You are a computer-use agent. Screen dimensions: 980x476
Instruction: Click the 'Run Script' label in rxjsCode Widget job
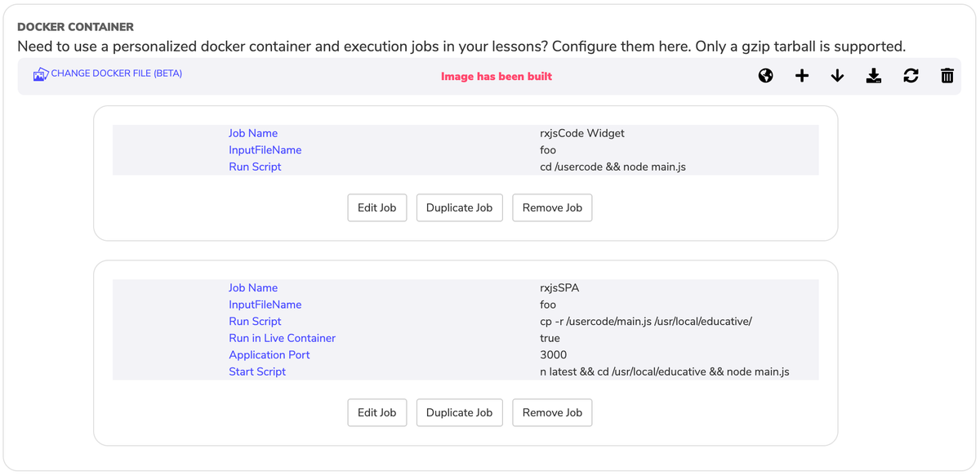[255, 167]
